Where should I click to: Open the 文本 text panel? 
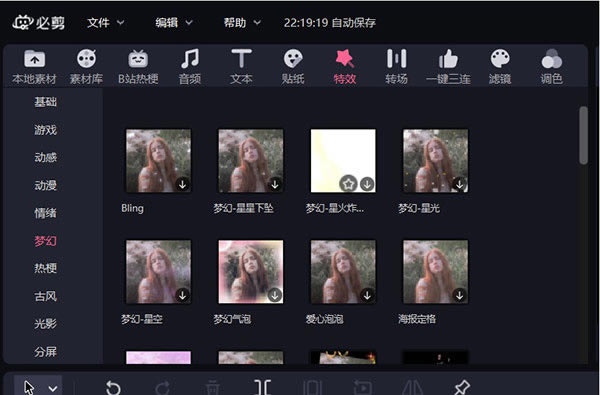(241, 67)
